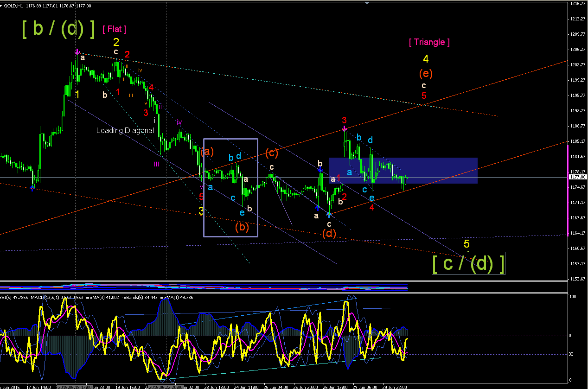Viewport: 588px width, 389px height.
Task: Select the yellow wave 2 label under Flat
Action: pyautogui.click(x=116, y=42)
